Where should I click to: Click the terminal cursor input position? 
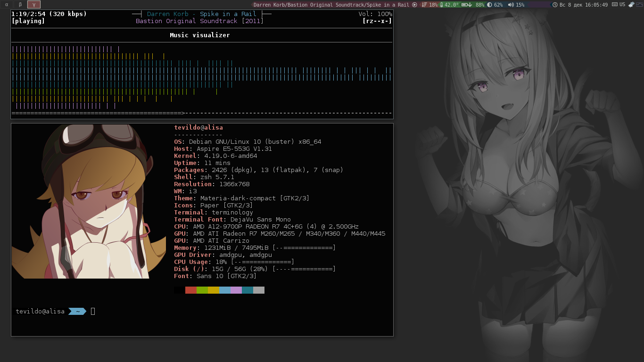(x=93, y=311)
